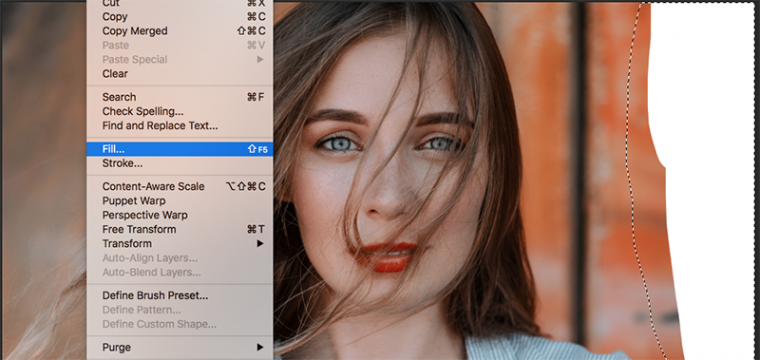Viewport: 760px width, 360px height.
Task: Choose Define Brush Preset...
Action: point(180,296)
